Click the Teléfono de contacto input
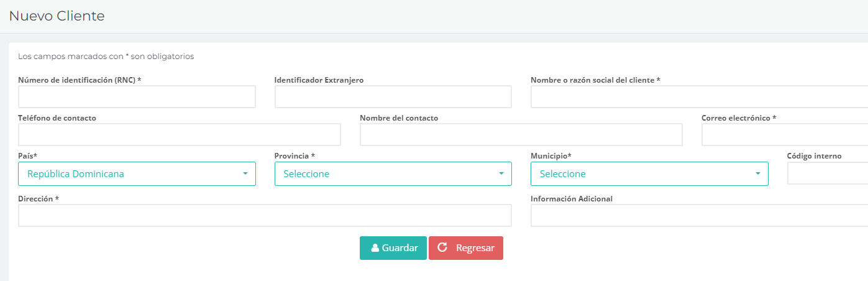 pos(180,135)
